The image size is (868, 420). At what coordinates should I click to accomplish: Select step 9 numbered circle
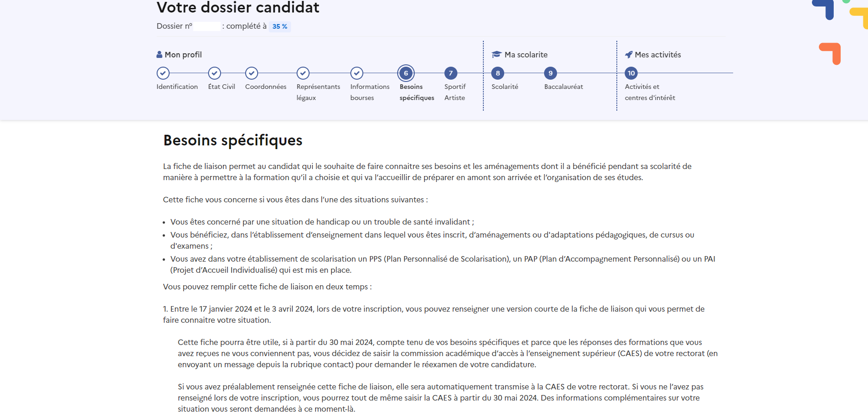[x=550, y=73]
